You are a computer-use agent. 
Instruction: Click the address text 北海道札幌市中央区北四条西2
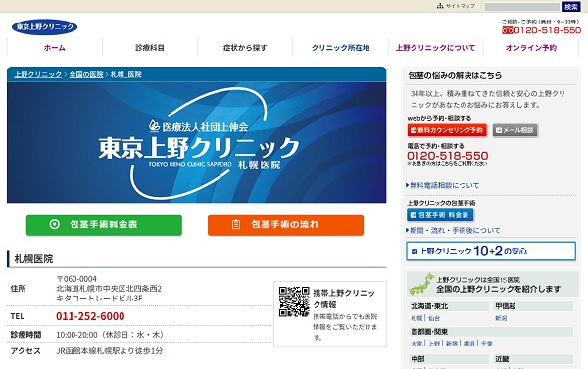pyautogui.click(x=109, y=289)
